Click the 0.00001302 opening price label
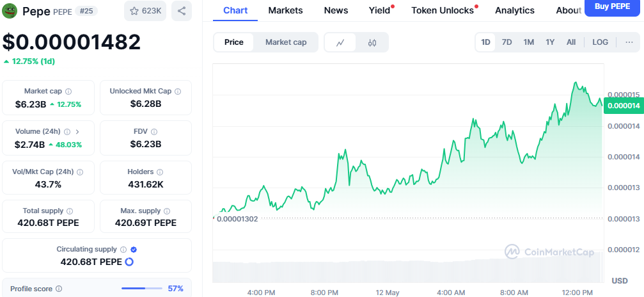The height and width of the screenshot is (297, 644). (x=237, y=219)
